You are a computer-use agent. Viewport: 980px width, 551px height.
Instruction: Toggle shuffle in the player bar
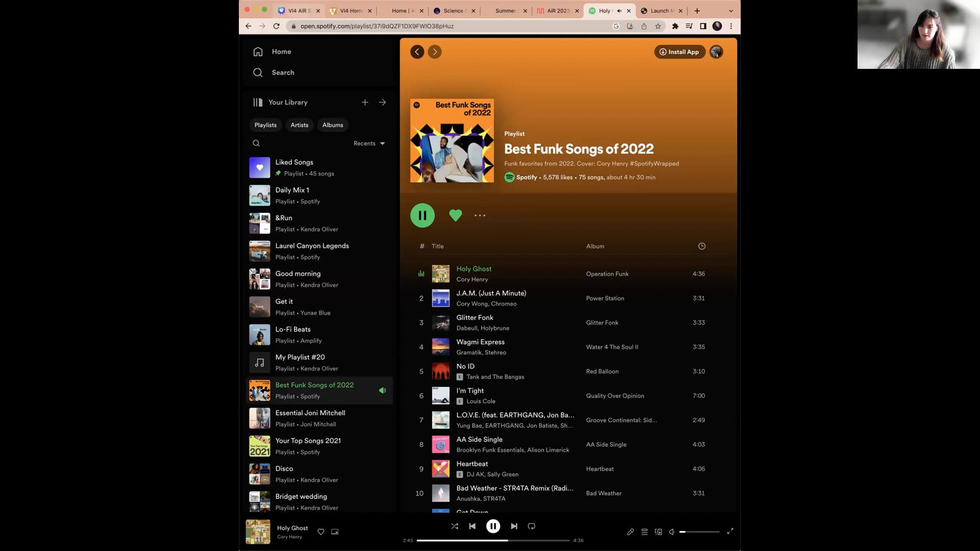click(x=454, y=526)
